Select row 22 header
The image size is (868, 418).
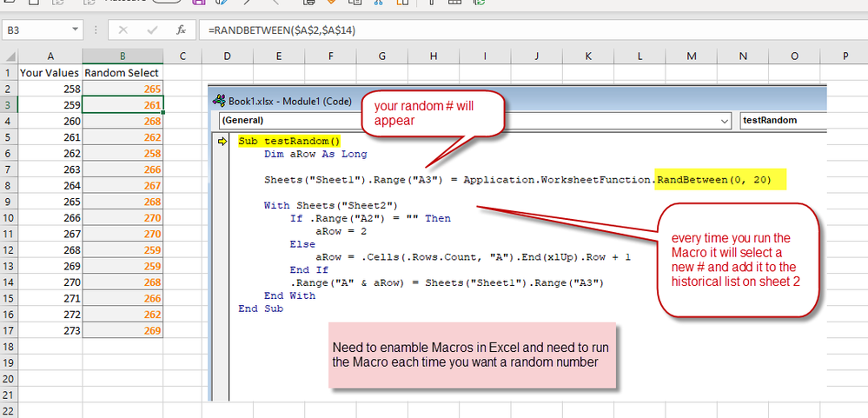(9, 411)
